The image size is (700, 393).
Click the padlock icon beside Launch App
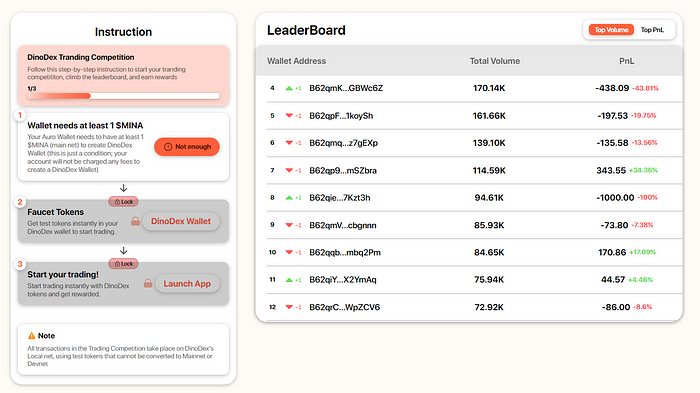pyautogui.click(x=148, y=284)
